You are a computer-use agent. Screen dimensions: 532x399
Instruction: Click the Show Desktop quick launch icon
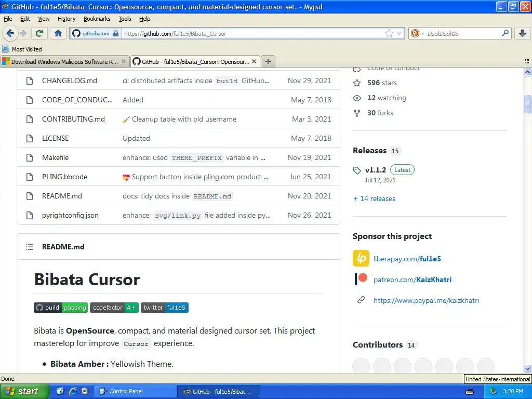pos(60,391)
